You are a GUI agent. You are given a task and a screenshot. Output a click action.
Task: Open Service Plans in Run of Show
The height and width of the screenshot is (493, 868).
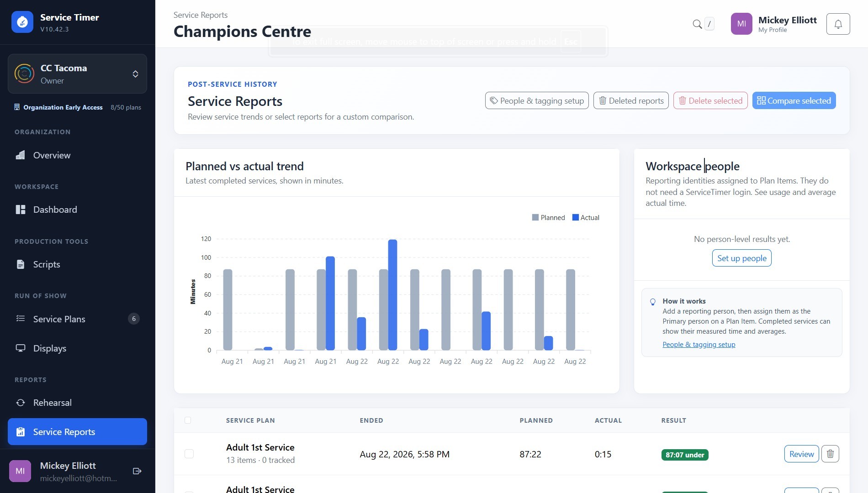77,319
